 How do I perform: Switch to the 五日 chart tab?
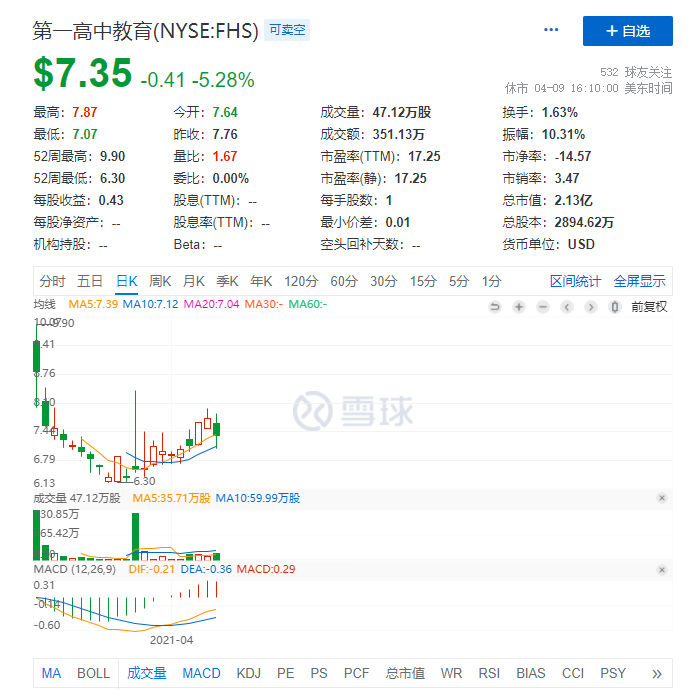tap(90, 281)
